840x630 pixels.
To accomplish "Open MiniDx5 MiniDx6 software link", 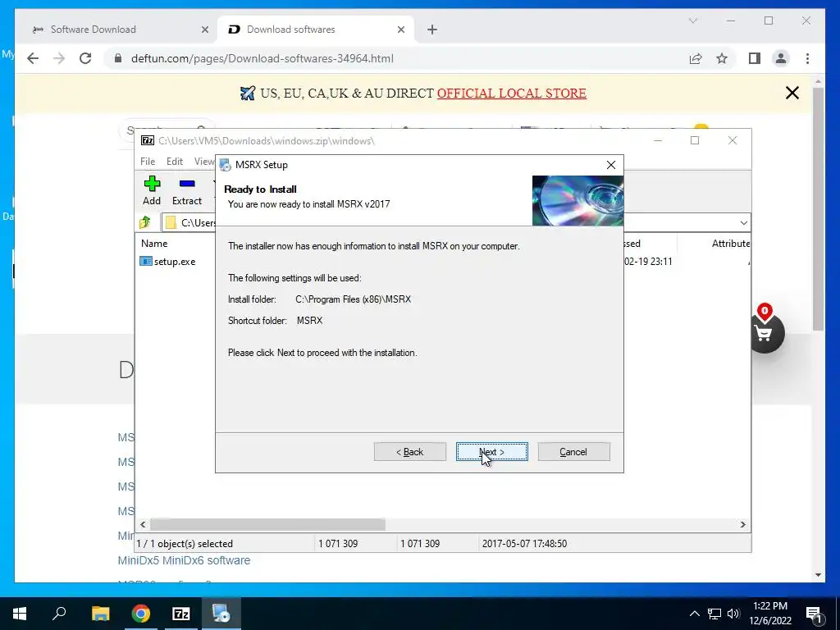I will [x=184, y=560].
